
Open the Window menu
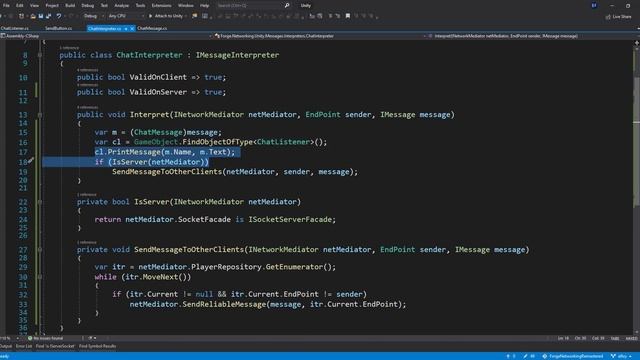tap(185, 6)
